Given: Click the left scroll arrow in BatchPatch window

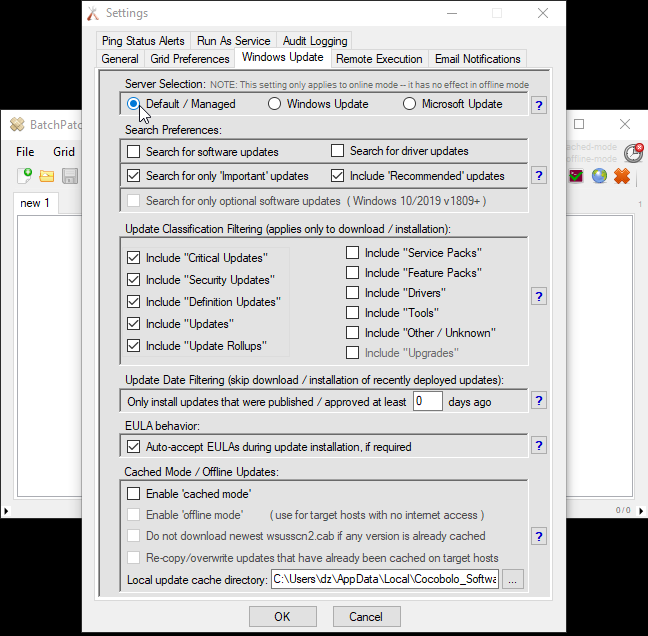Looking at the screenshot, I should tap(6, 511).
